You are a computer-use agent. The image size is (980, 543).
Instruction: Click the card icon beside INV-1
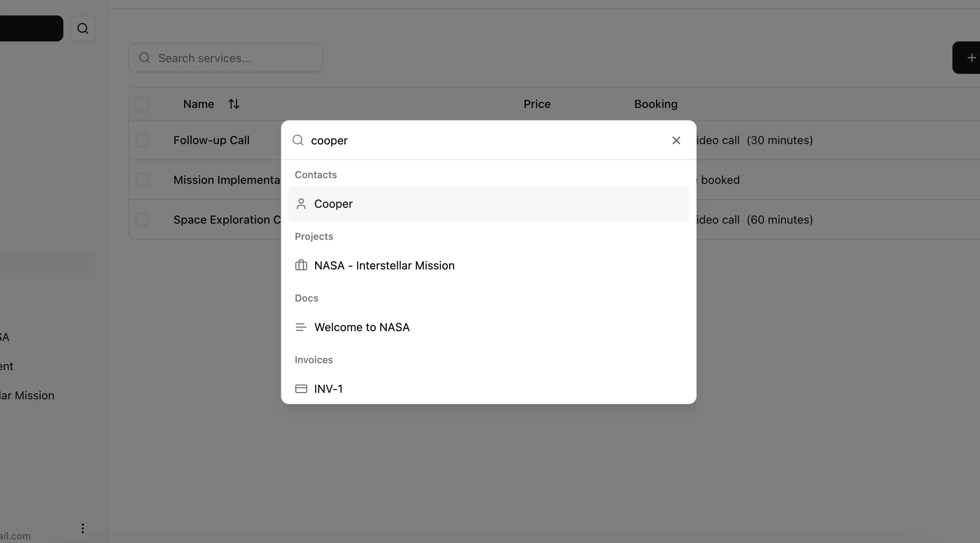point(301,389)
